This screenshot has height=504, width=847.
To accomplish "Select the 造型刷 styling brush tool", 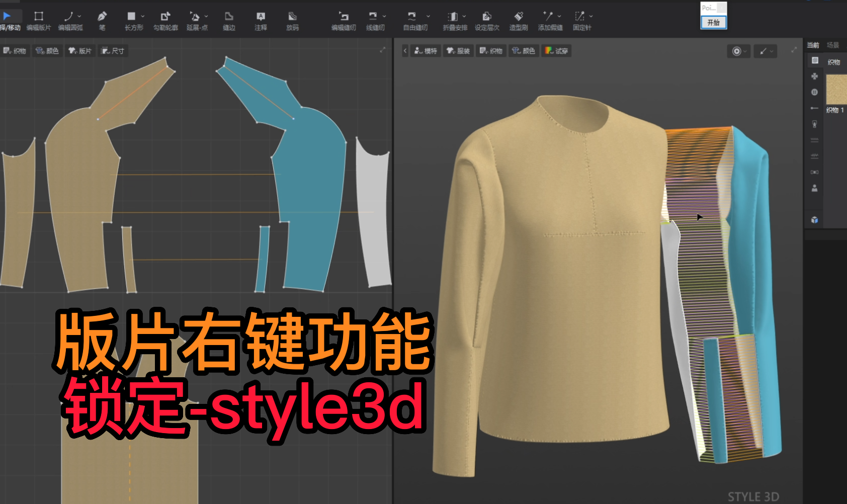I will 519,21.
